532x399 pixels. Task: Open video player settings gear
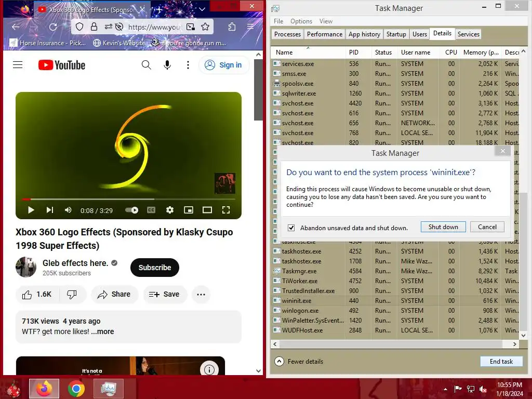(170, 210)
